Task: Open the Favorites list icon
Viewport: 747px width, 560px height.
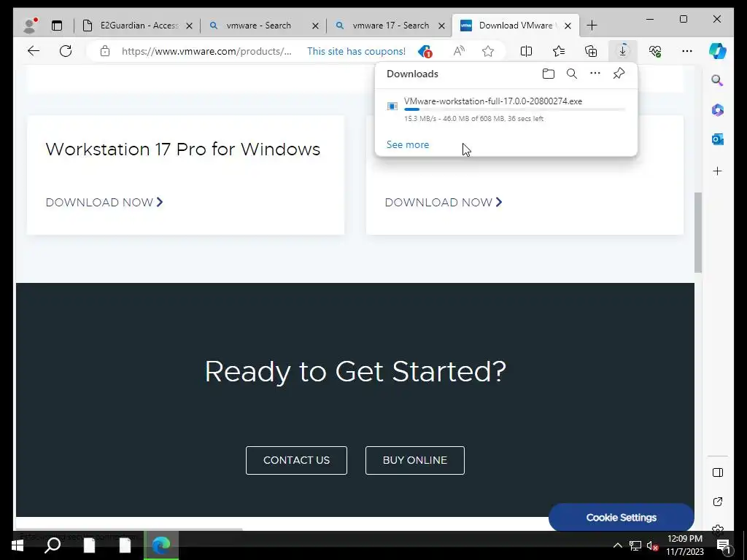Action: coord(558,51)
